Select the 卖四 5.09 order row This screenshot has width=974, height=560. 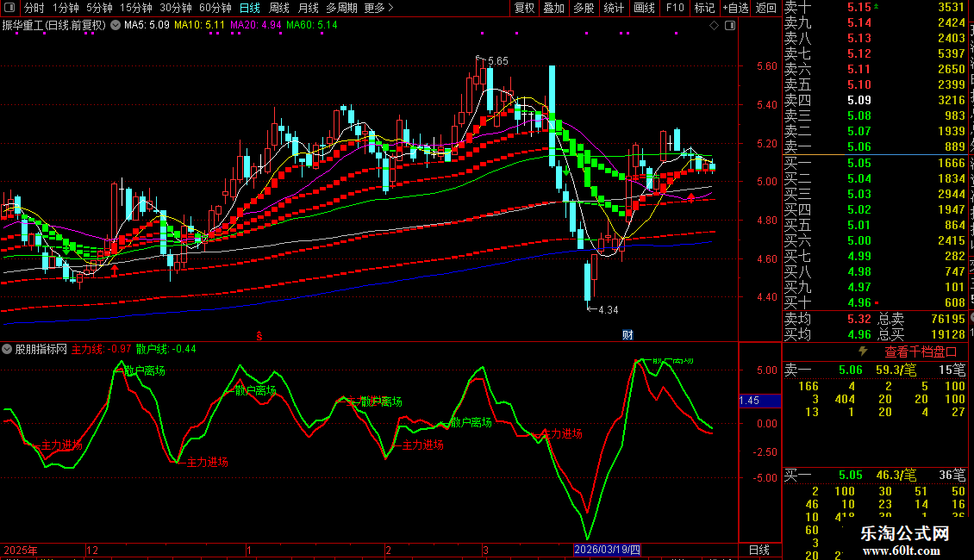875,100
